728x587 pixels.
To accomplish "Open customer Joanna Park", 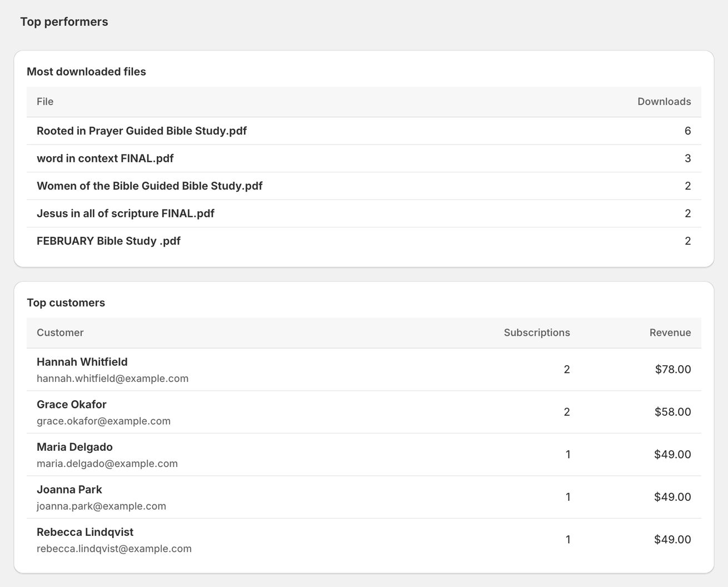I will [69, 490].
